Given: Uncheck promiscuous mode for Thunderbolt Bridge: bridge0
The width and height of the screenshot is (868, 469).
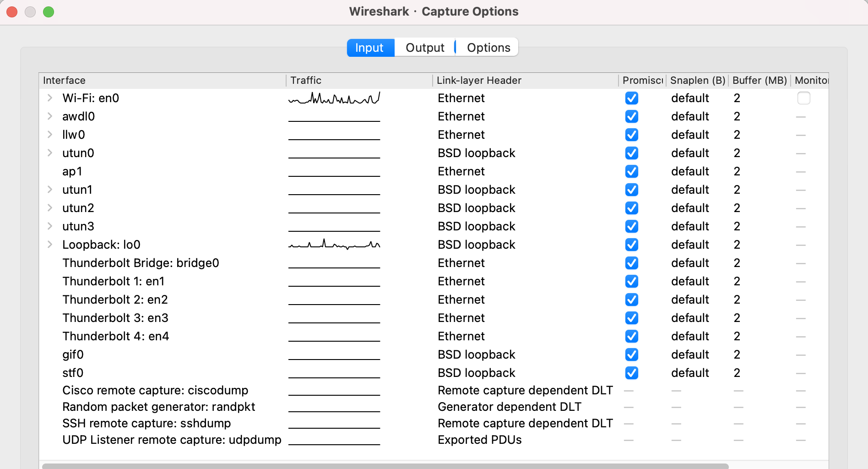Looking at the screenshot, I should click(x=632, y=263).
